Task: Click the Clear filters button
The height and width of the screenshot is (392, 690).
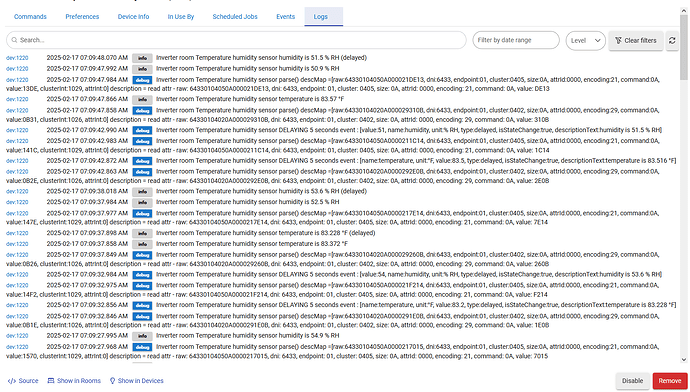Action: point(636,40)
